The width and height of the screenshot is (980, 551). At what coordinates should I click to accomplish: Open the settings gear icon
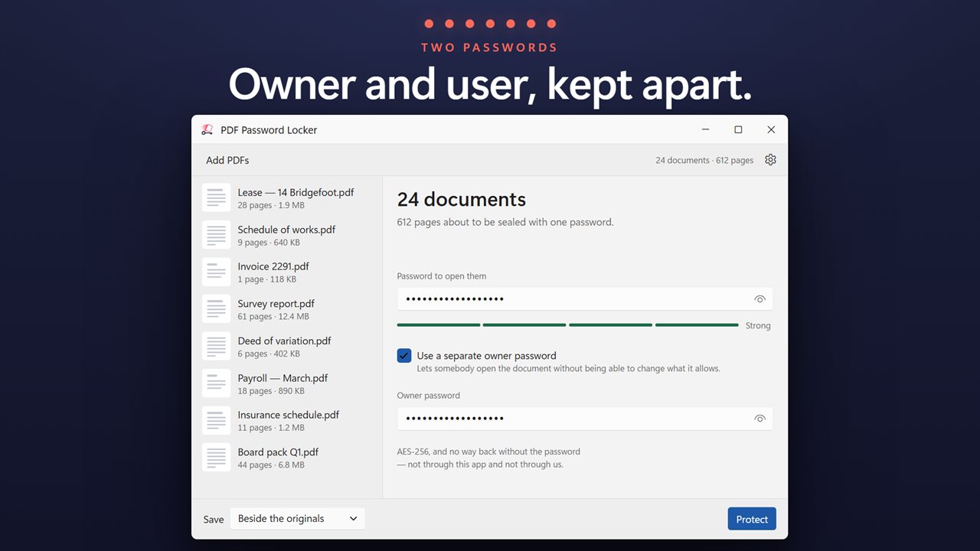pyautogui.click(x=770, y=160)
